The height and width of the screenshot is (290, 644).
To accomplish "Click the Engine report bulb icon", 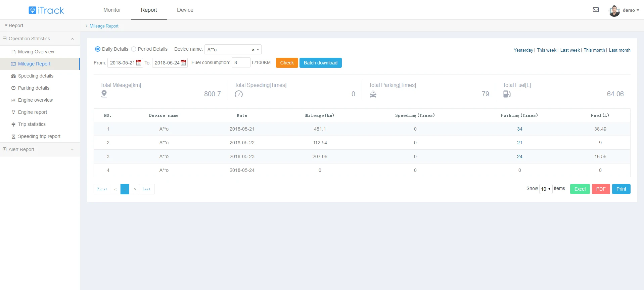I will pos(13,112).
